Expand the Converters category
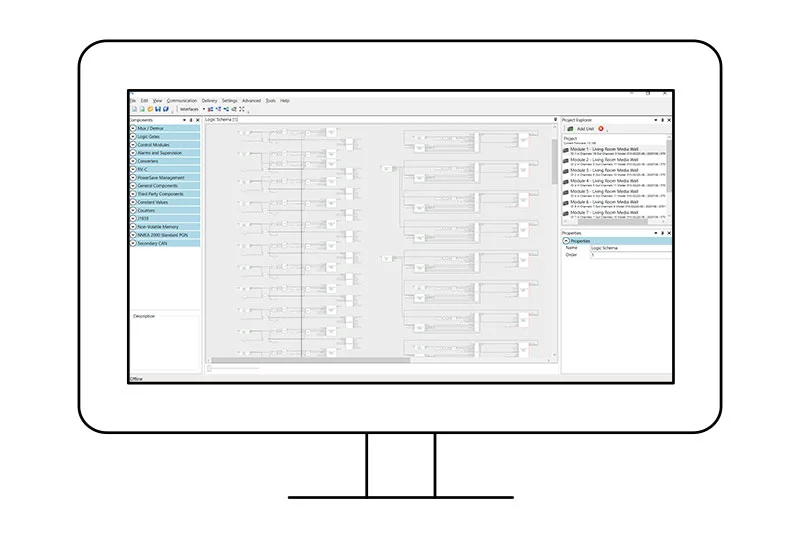The height and width of the screenshot is (533, 800). coord(133,161)
